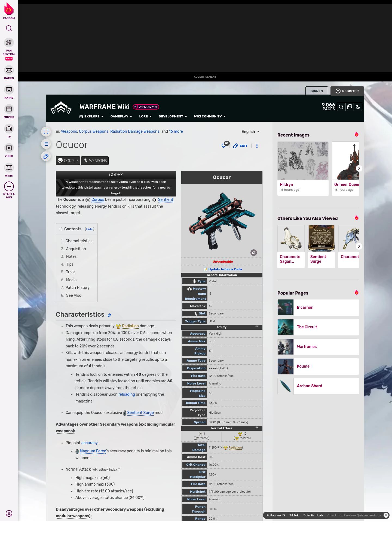
Task: Click Join Fan Lab
Action: [x=313, y=515]
